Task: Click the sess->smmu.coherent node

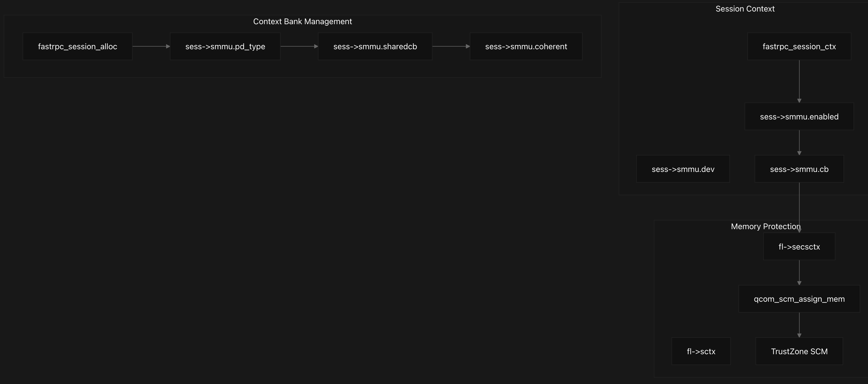Action: [x=526, y=47]
